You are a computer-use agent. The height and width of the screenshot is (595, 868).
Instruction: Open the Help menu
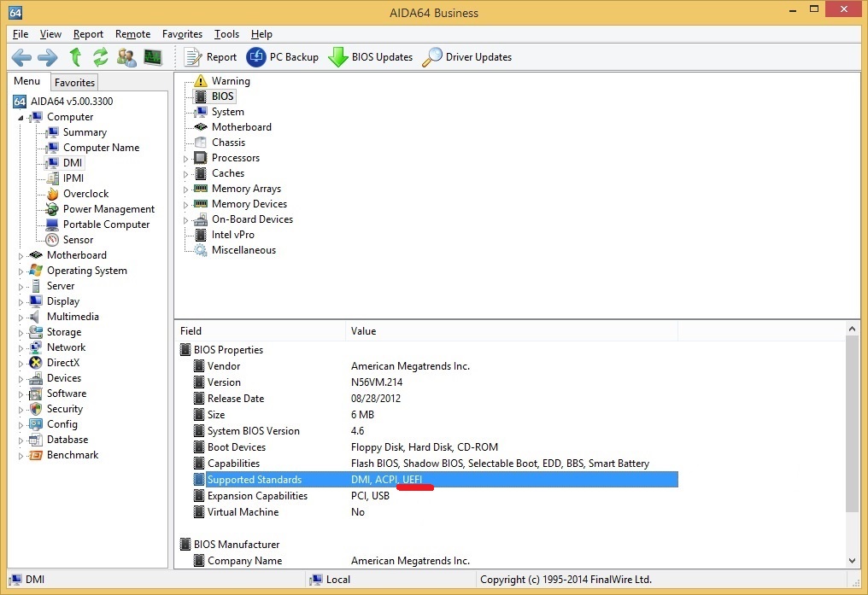tap(261, 34)
